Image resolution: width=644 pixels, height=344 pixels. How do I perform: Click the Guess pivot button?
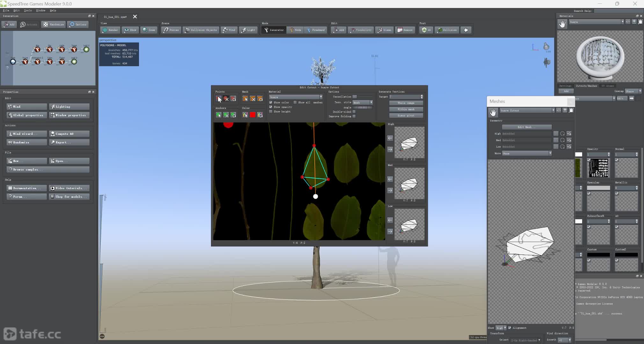(x=406, y=116)
